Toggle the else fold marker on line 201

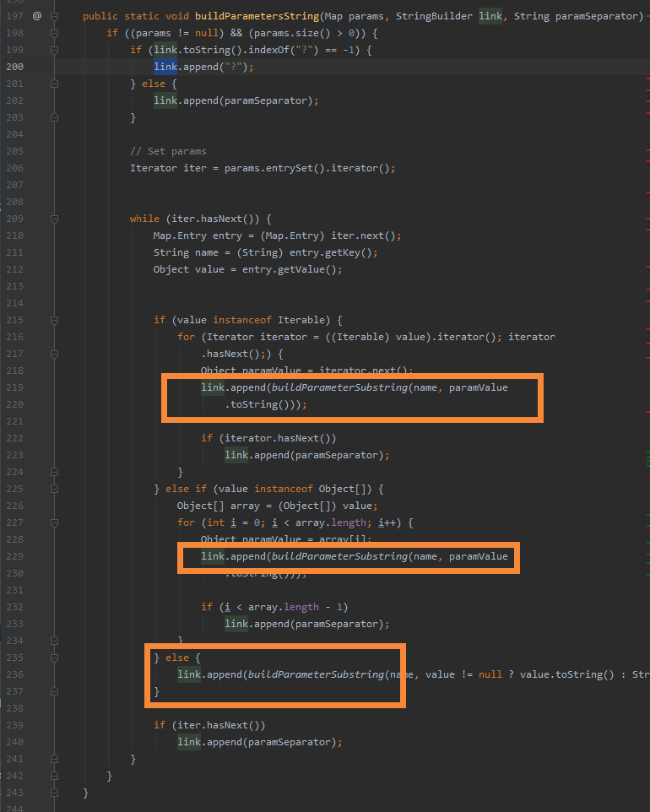54,84
